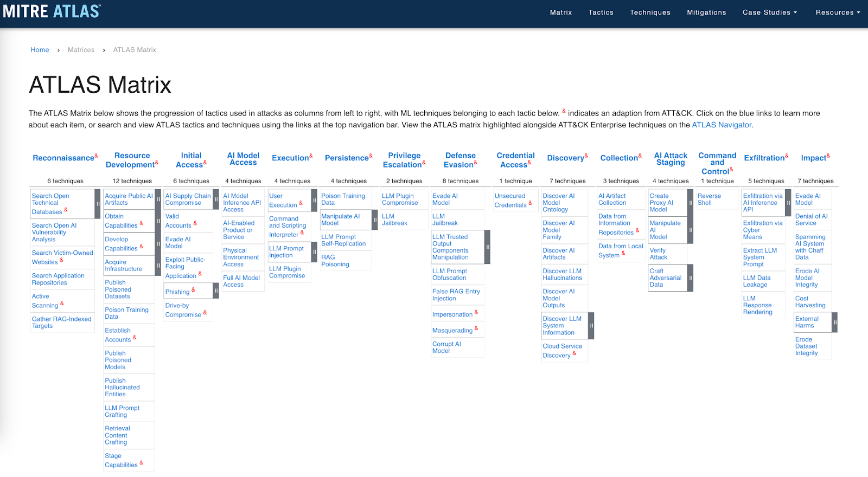Expand sub-techniques of AI Supply Chain Compromise
The height and width of the screenshot is (477, 868).
(216, 199)
